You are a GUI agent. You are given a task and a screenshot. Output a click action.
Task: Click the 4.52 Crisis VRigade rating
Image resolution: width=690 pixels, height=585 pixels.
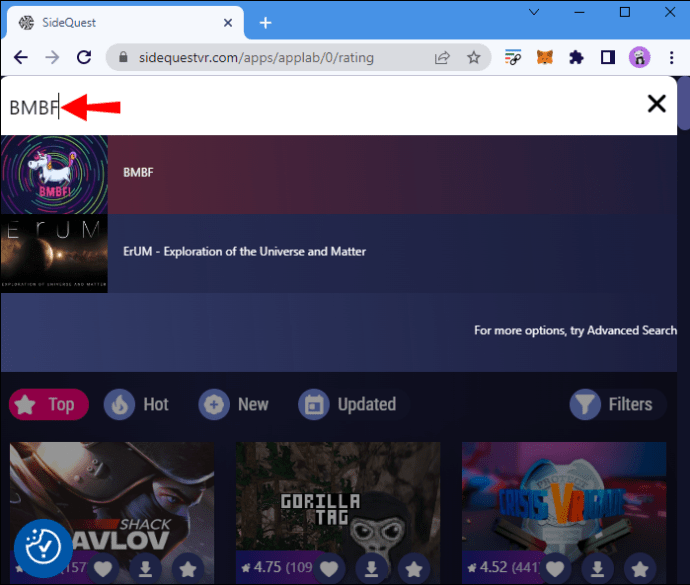pyautogui.click(x=503, y=567)
